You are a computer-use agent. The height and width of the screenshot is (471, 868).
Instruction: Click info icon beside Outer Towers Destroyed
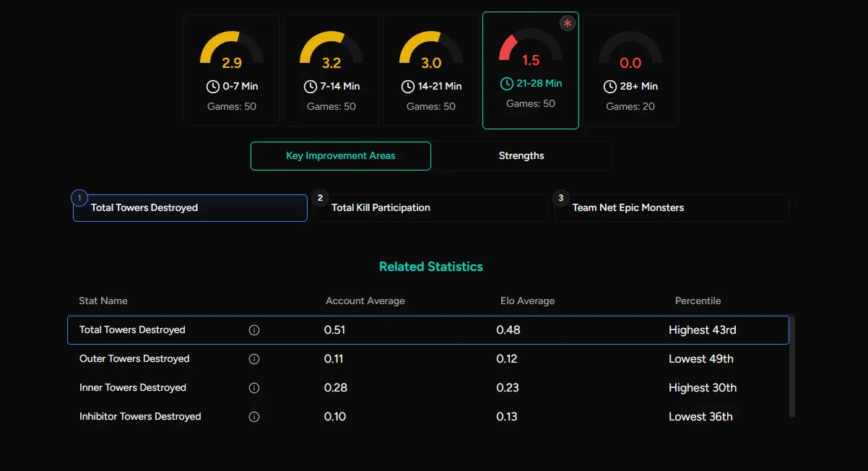click(x=254, y=359)
